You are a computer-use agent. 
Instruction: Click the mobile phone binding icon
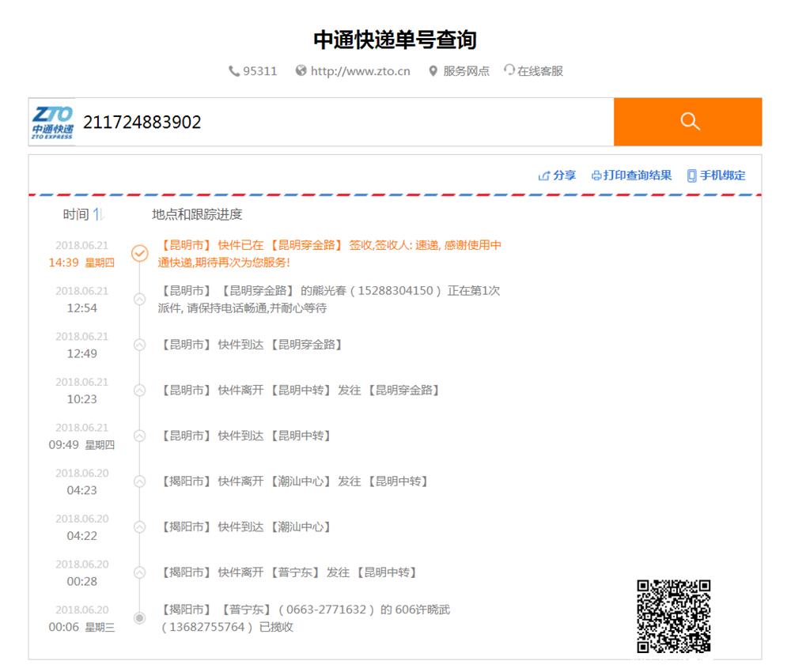tap(691, 176)
